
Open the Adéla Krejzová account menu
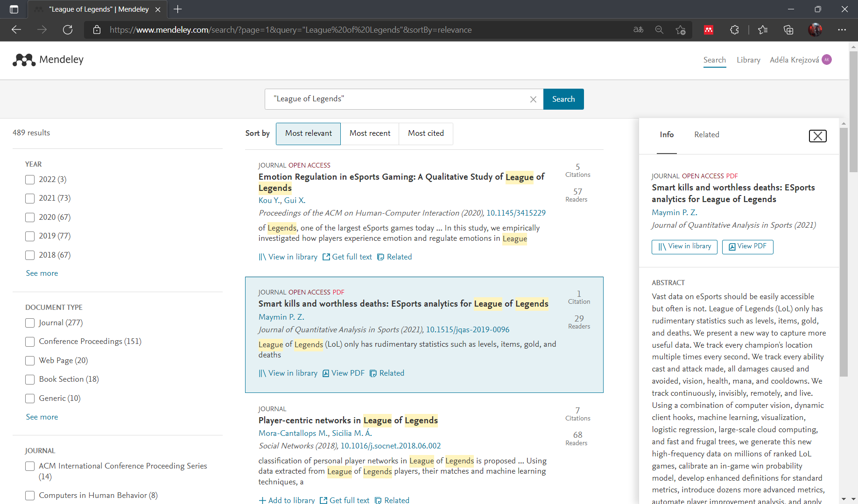(x=794, y=60)
